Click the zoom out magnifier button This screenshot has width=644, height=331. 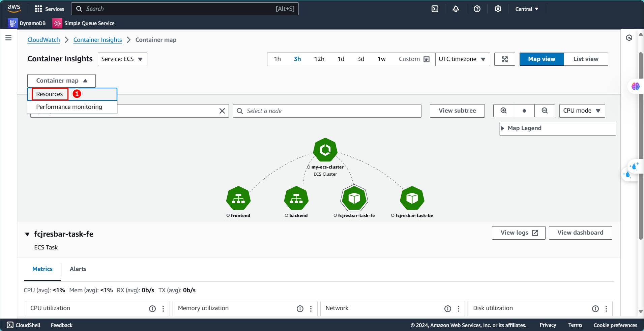pyautogui.click(x=545, y=111)
